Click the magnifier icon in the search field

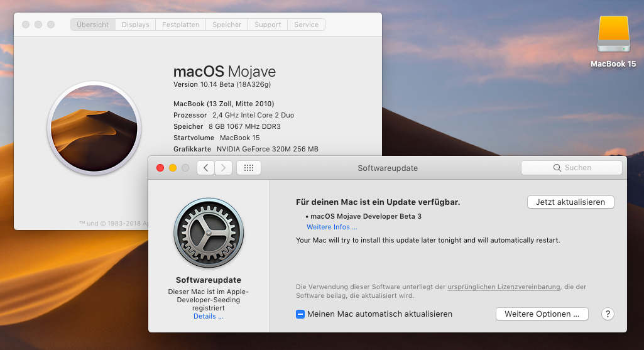[x=557, y=168]
